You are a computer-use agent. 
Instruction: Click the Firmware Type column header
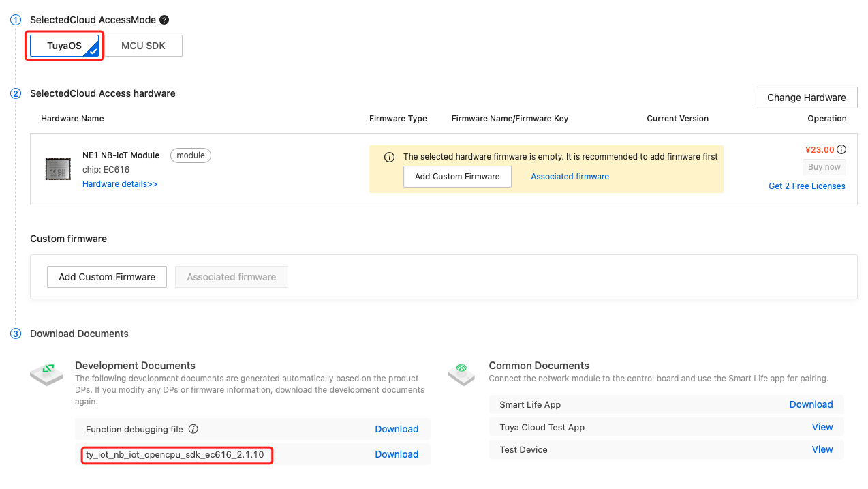(398, 119)
